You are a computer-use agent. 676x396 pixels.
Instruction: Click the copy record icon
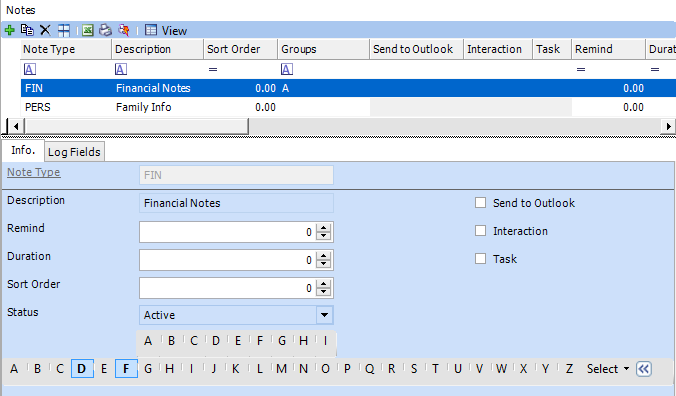click(x=28, y=30)
